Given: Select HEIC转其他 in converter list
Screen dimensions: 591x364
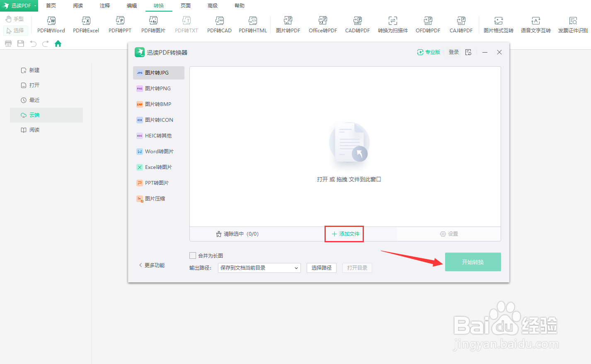Looking at the screenshot, I should tap(159, 136).
